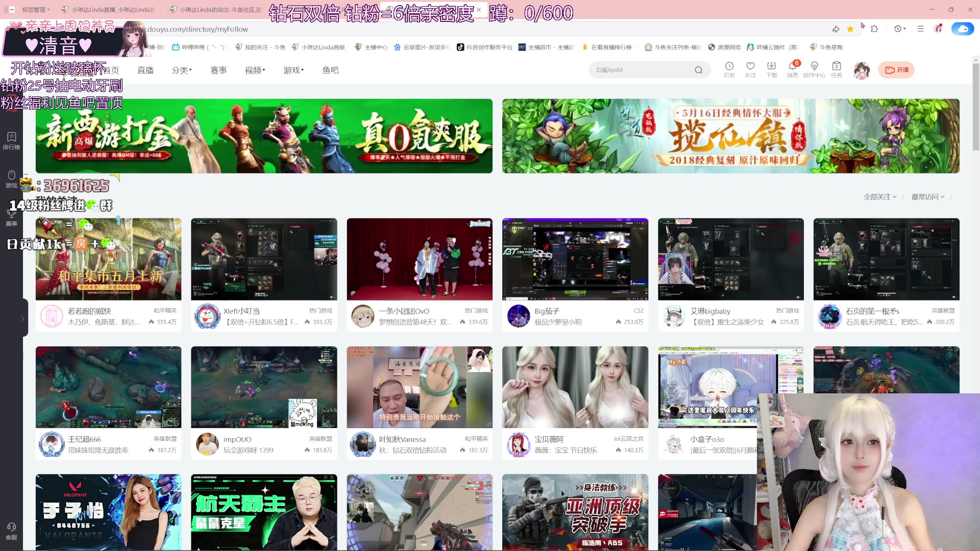980x551 pixels.
Task: Expand the 游戏 dropdown menu
Action: coord(293,70)
